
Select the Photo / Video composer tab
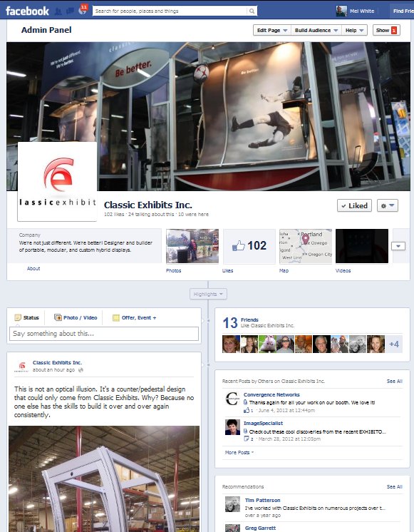[x=76, y=317]
